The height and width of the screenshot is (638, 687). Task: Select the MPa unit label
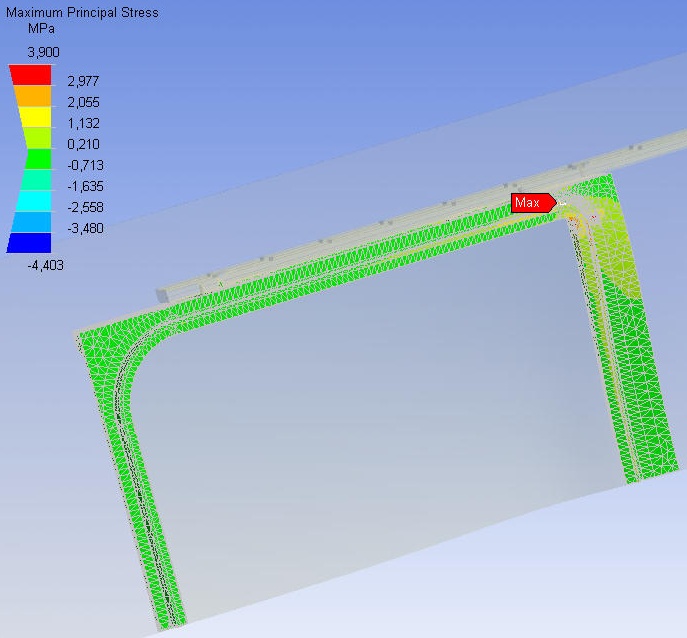(x=39, y=29)
